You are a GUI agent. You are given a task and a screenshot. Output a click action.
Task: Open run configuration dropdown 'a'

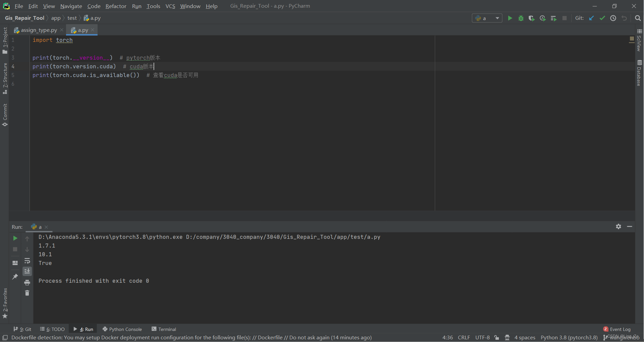(x=487, y=18)
